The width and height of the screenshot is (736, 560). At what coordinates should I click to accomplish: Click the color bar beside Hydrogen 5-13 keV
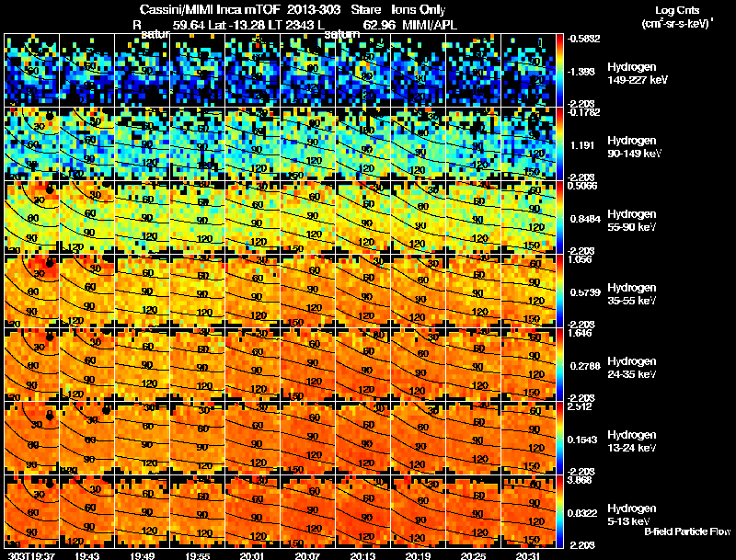[559, 511]
